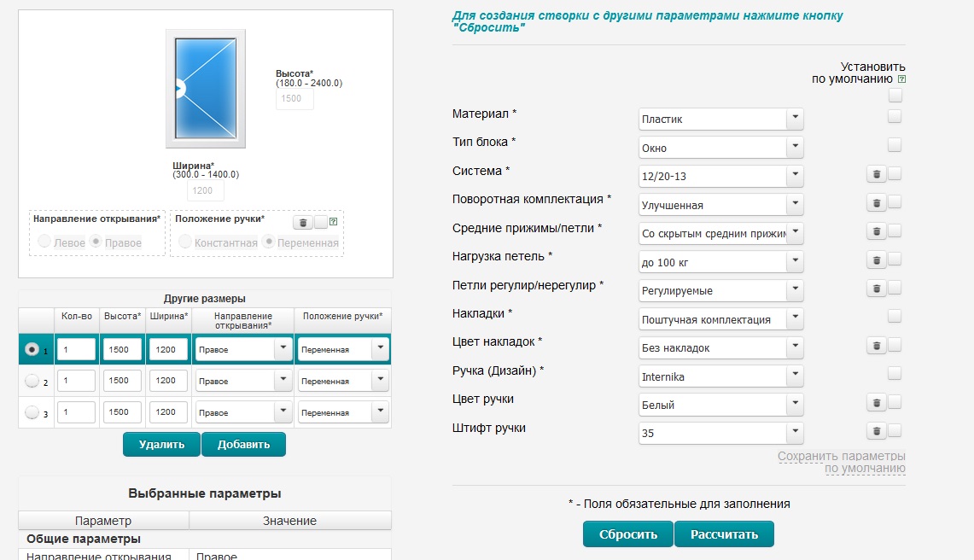Click trash icon in the Система row
Viewport: 974px width, 560px height.
[876, 175]
